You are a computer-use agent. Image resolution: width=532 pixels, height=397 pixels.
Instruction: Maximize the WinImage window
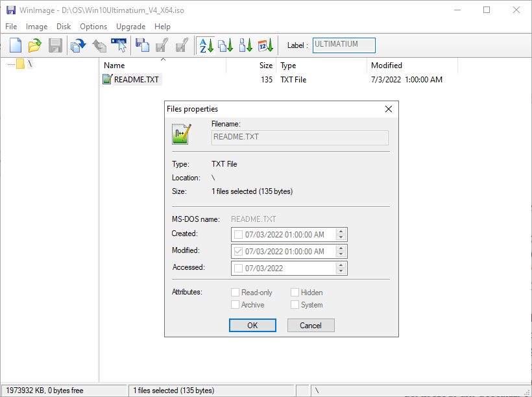[487, 10]
